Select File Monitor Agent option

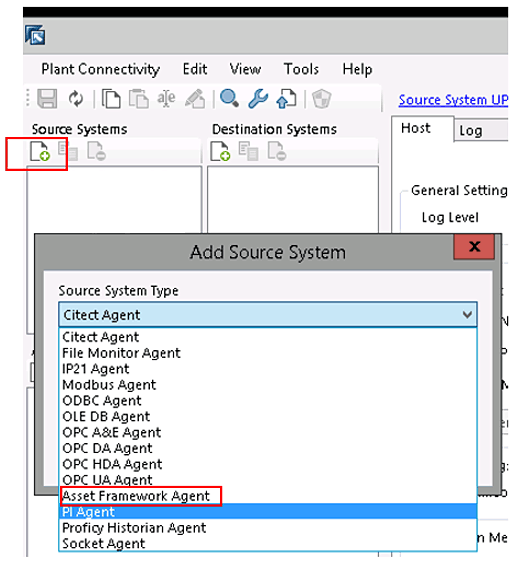(268, 353)
